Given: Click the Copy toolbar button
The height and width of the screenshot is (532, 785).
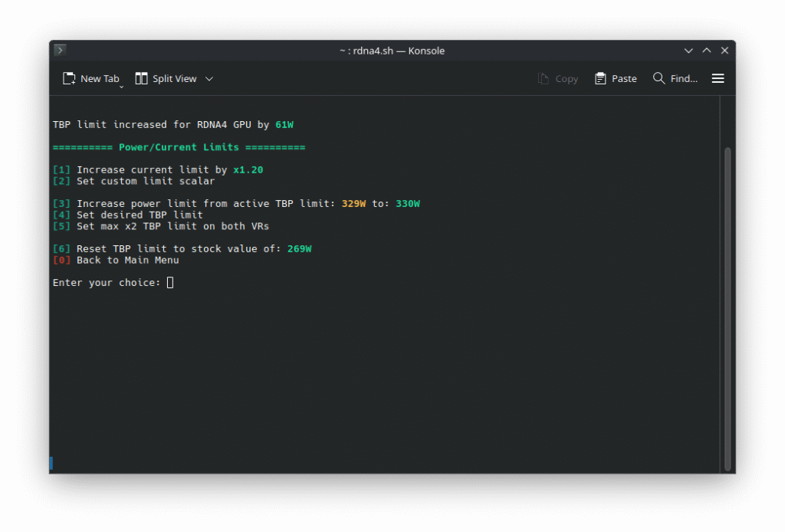Looking at the screenshot, I should [x=558, y=78].
